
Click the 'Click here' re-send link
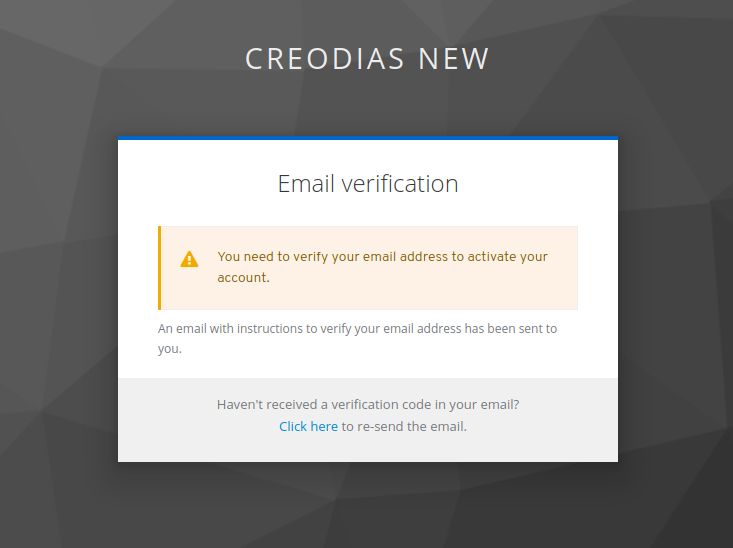[x=308, y=426]
